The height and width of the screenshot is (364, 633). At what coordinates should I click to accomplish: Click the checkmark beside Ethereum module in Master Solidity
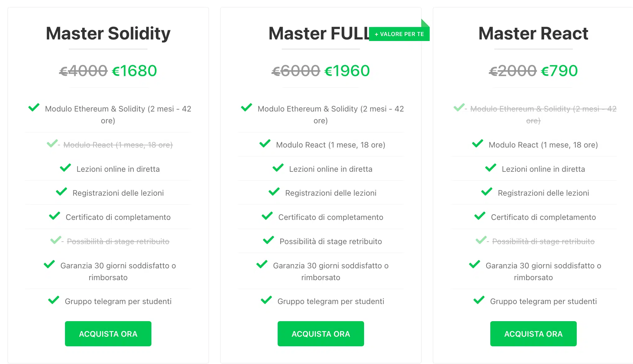(34, 107)
